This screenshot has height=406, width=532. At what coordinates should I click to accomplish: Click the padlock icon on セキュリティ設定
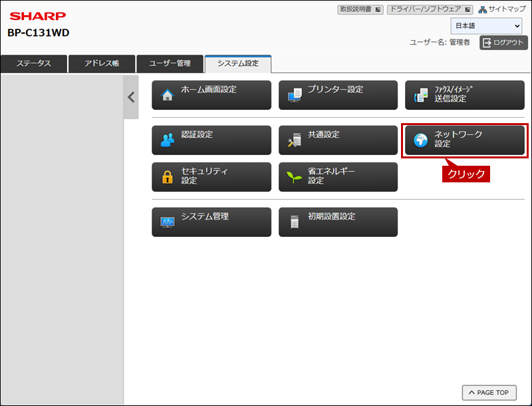tap(168, 177)
